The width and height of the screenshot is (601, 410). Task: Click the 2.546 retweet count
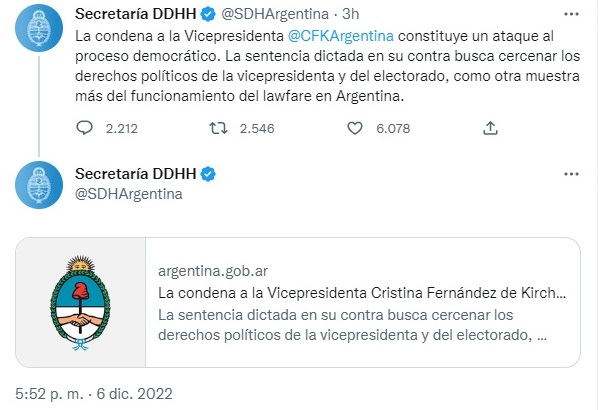coord(257,128)
